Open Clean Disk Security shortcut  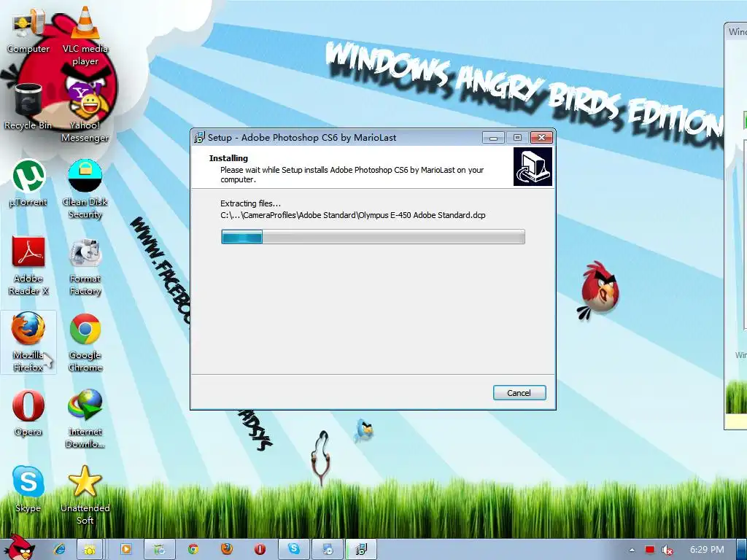[85, 189]
